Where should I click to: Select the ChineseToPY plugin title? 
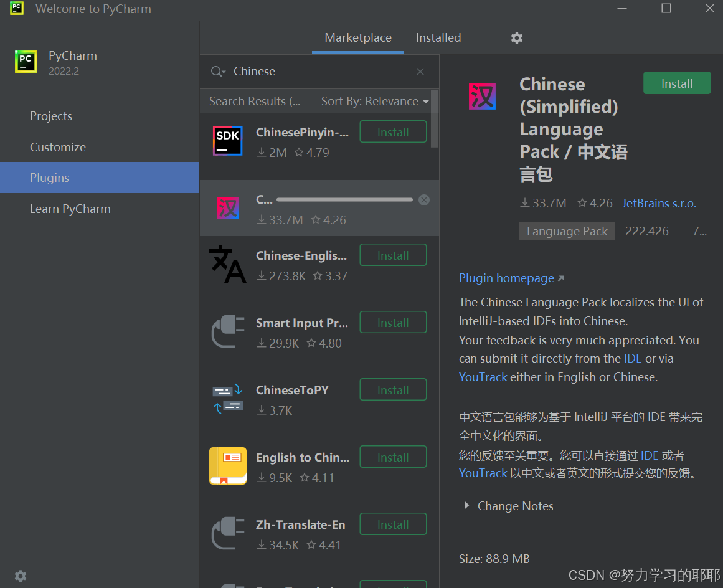click(292, 390)
